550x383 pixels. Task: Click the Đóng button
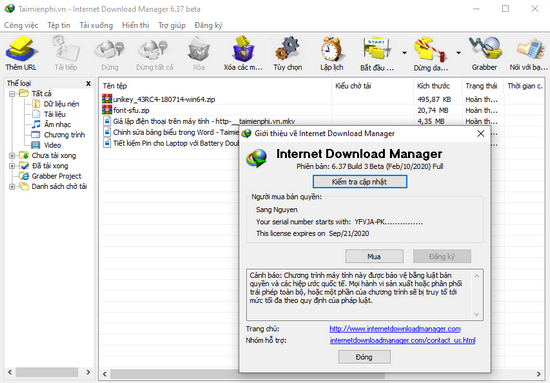click(364, 357)
